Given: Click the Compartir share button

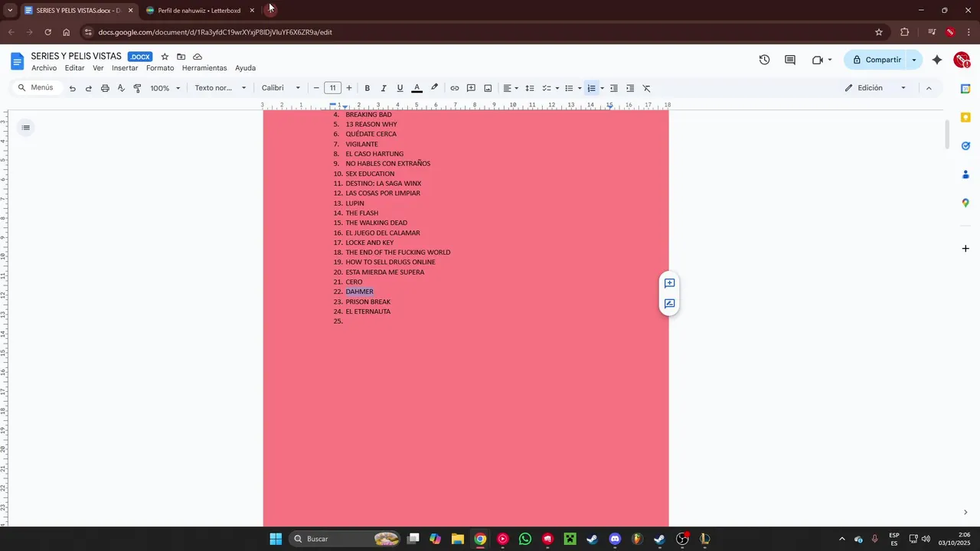Looking at the screenshot, I should click(875, 60).
